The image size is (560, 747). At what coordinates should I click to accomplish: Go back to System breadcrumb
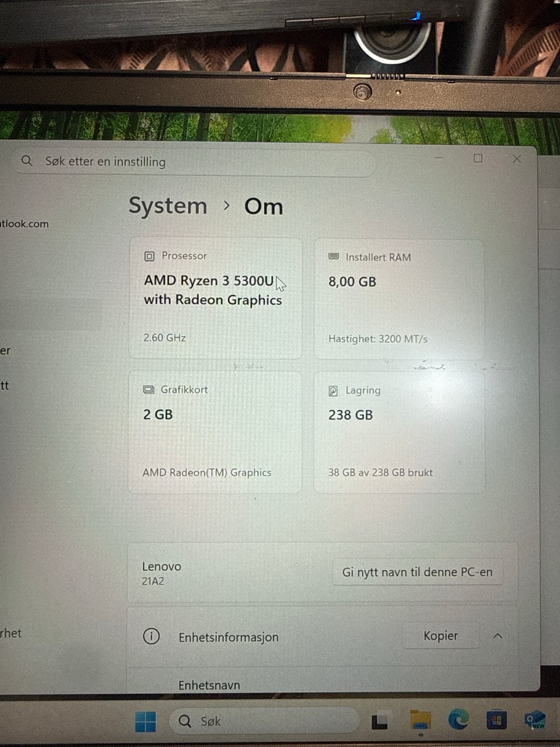[168, 206]
